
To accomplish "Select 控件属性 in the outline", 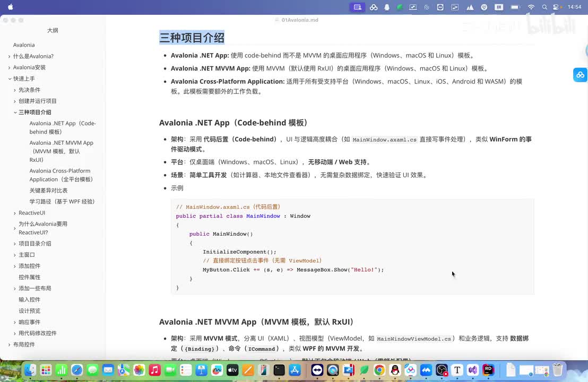I will point(29,277).
